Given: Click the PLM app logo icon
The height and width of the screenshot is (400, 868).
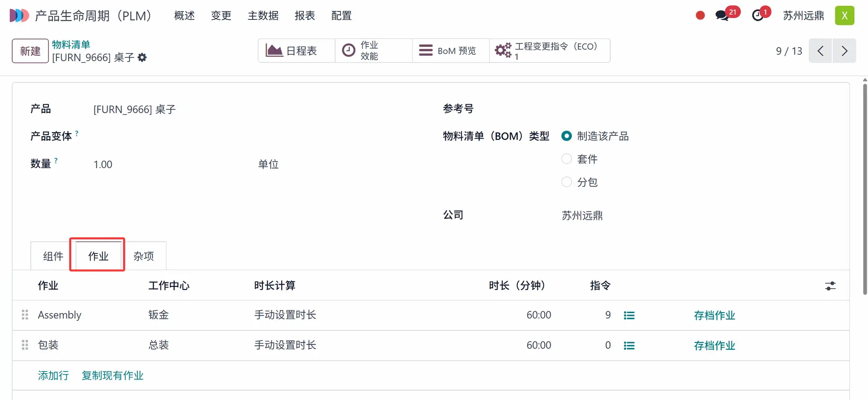Looking at the screenshot, I should pos(19,15).
